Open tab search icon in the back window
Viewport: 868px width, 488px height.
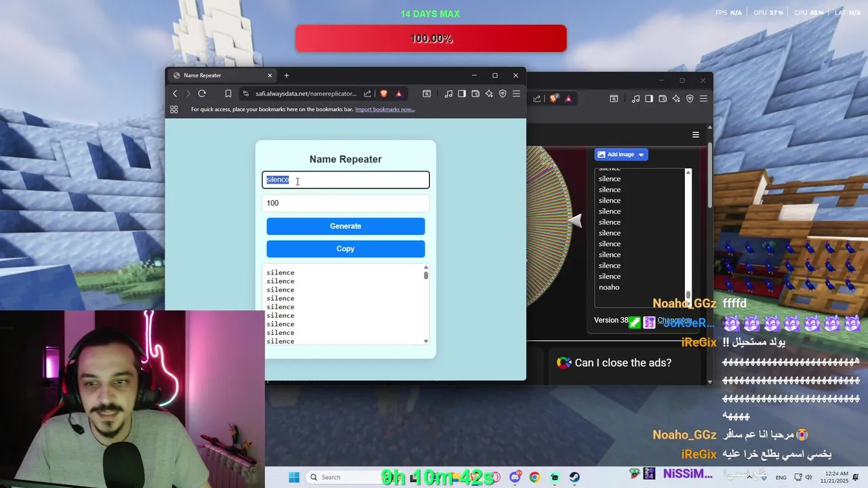click(614, 98)
